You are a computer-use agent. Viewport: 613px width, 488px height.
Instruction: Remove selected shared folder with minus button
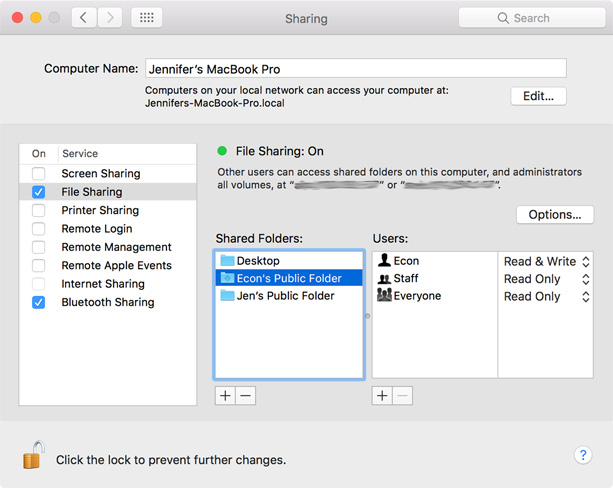pos(246,396)
